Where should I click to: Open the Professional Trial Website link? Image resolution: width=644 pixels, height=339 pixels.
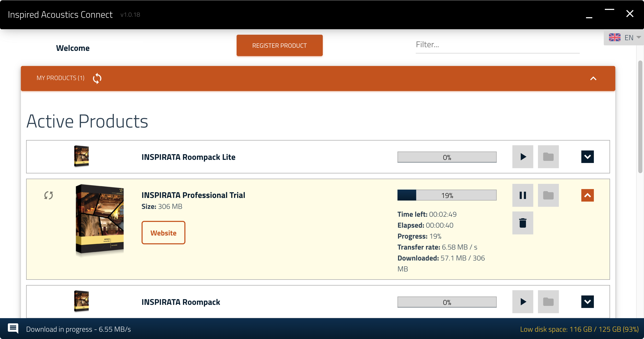[x=163, y=233]
